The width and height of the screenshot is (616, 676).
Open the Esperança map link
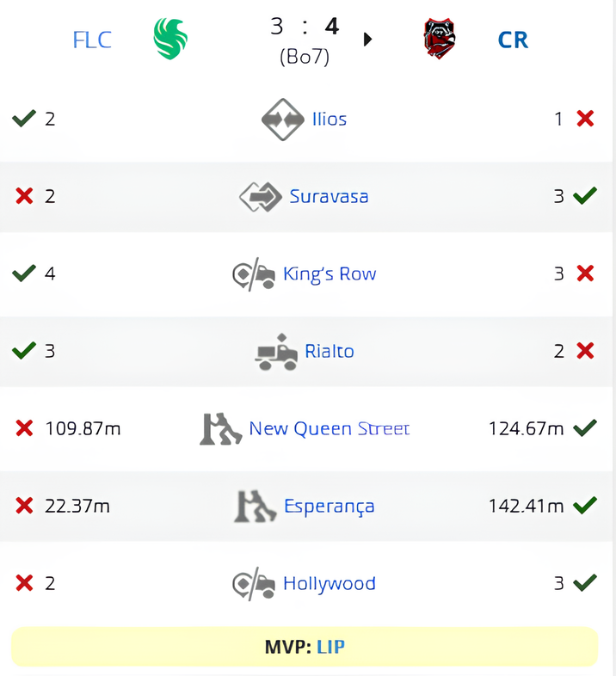pyautogui.click(x=330, y=506)
